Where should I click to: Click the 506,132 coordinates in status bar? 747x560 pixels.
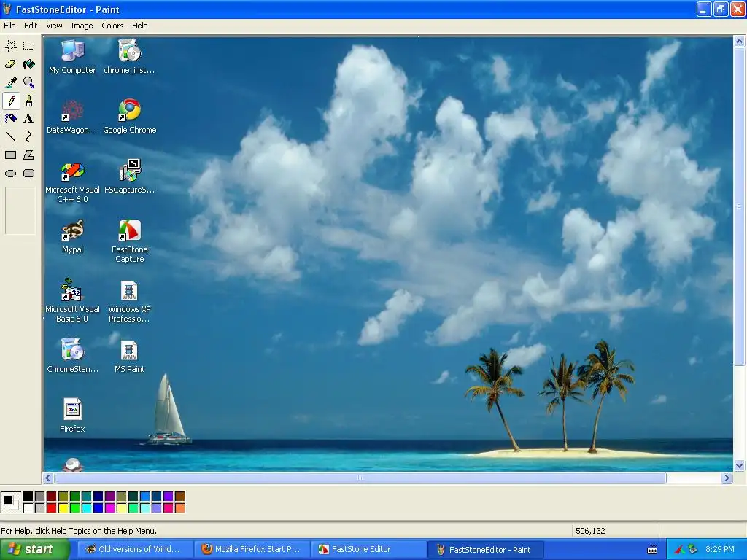click(x=590, y=531)
